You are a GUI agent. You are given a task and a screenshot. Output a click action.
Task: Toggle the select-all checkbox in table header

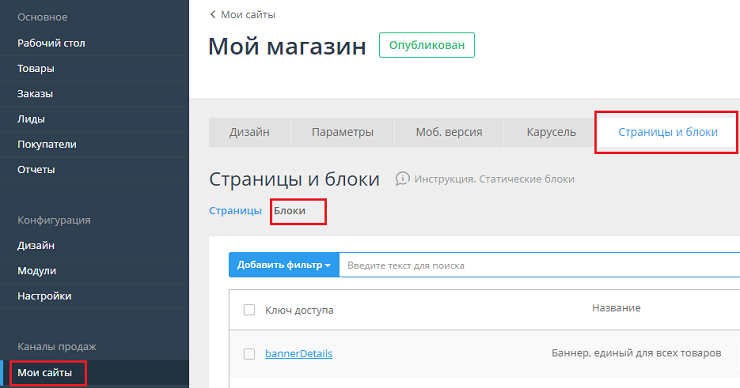(x=249, y=310)
